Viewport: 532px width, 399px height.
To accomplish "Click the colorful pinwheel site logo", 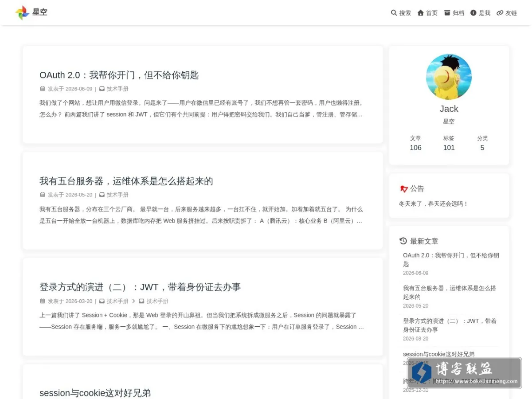I will (x=22, y=12).
